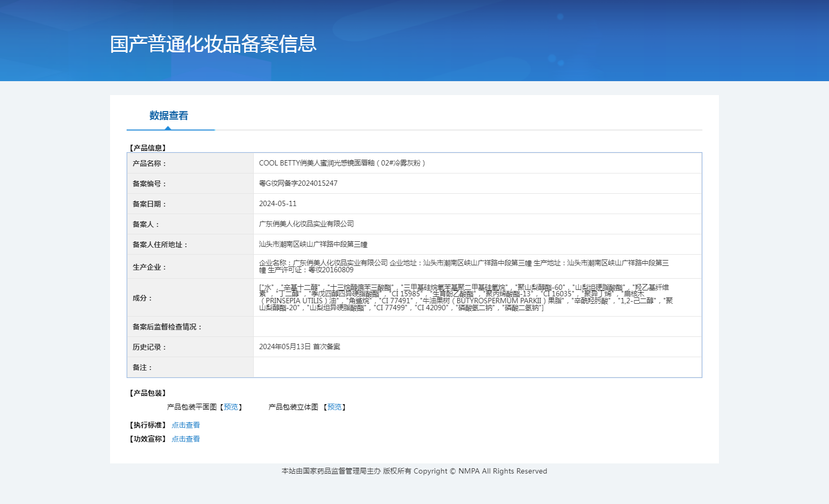Click the 【产品信息】 section heading
Image resolution: width=829 pixels, height=504 pixels.
(148, 148)
